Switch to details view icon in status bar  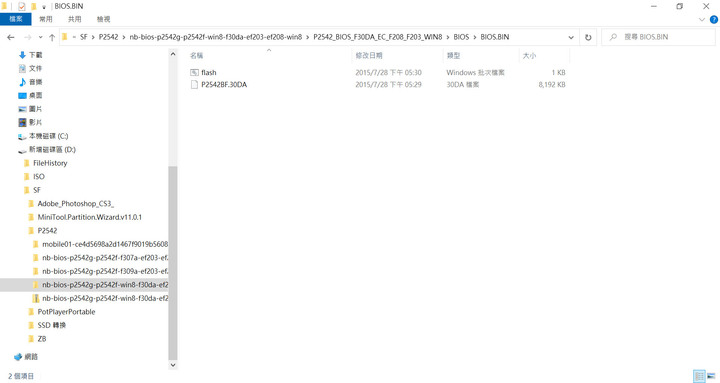click(x=699, y=376)
